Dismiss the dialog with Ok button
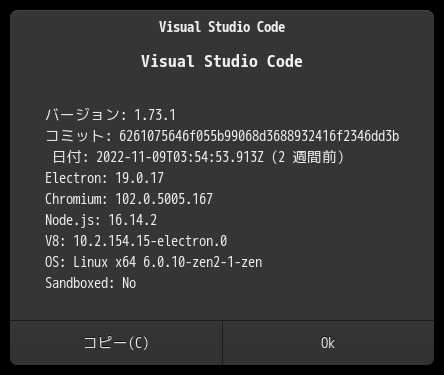Image resolution: width=444 pixels, height=375 pixels. point(328,343)
